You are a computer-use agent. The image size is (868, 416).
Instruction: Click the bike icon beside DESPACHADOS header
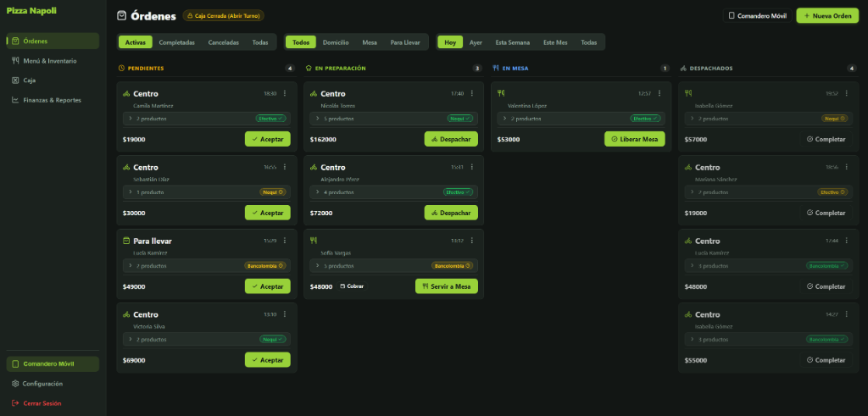[684, 69]
